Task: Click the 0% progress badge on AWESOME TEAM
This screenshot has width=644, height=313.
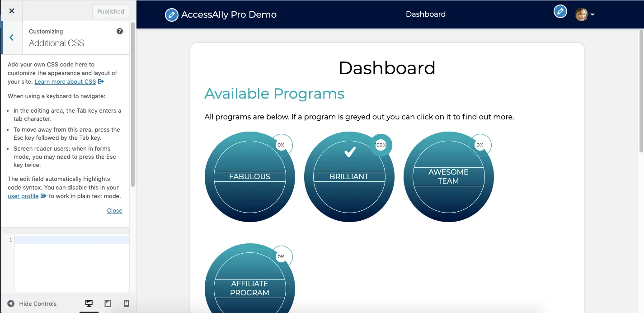Action: tap(480, 145)
